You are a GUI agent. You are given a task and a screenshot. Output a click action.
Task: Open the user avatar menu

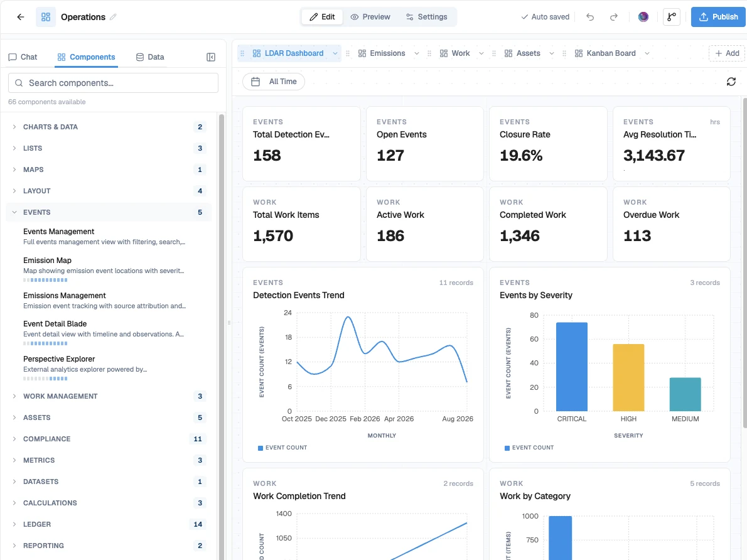(x=643, y=17)
